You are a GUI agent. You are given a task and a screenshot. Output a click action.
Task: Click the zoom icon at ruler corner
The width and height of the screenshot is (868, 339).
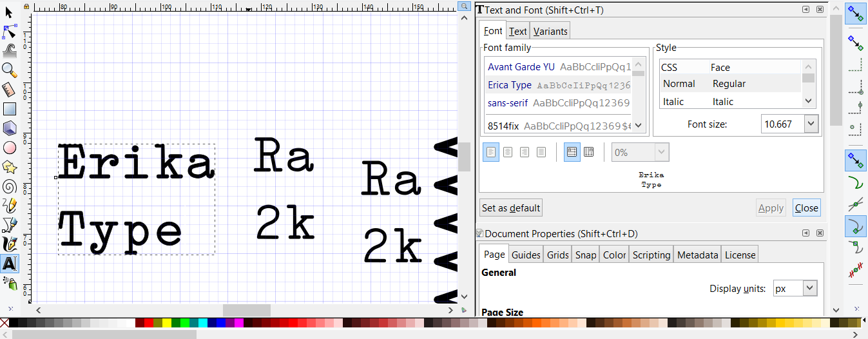click(x=464, y=6)
